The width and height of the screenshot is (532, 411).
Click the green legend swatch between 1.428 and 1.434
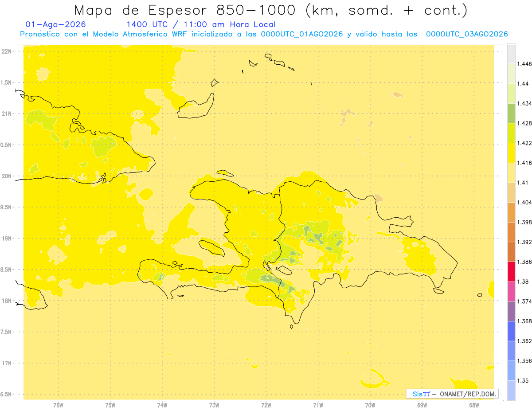click(x=511, y=113)
